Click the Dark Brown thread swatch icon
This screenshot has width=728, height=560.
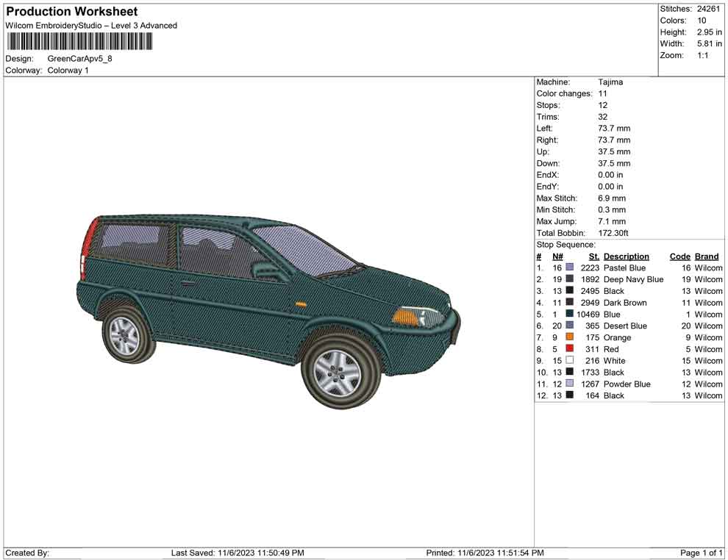pyautogui.click(x=570, y=303)
